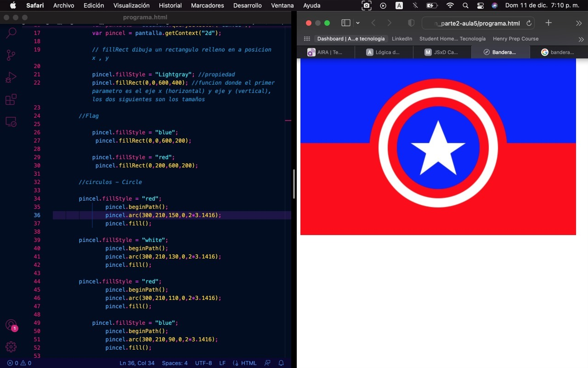Open the Apple menu
Image resolution: width=588 pixels, height=368 pixels.
point(12,6)
